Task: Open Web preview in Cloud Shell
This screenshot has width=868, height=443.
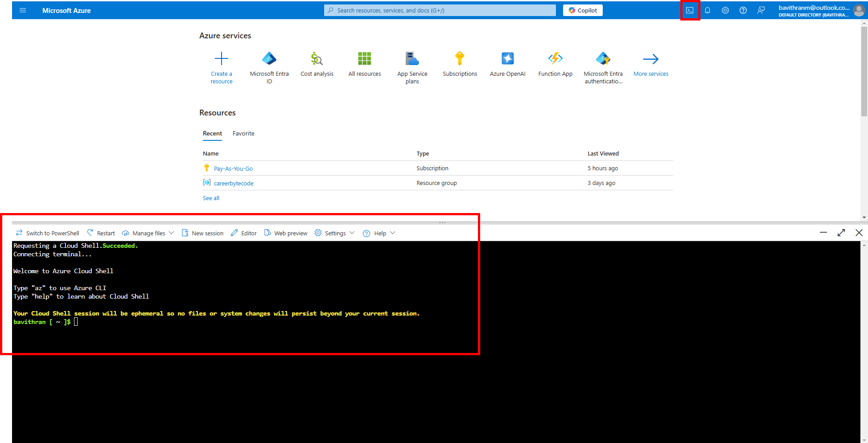Action: (286, 233)
